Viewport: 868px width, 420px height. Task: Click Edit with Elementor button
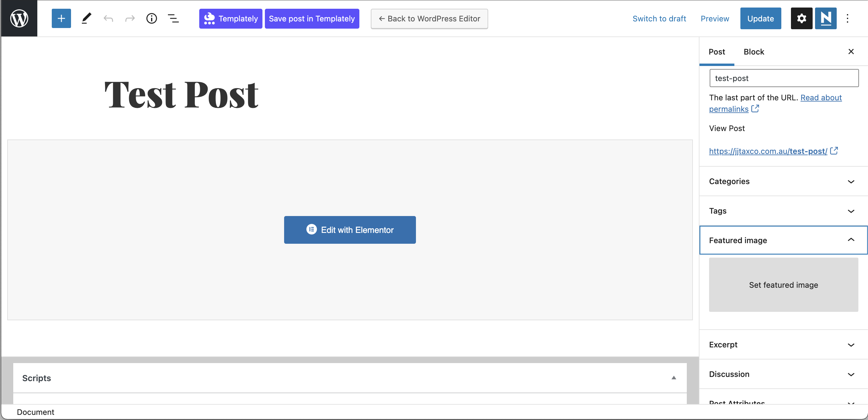(x=350, y=230)
